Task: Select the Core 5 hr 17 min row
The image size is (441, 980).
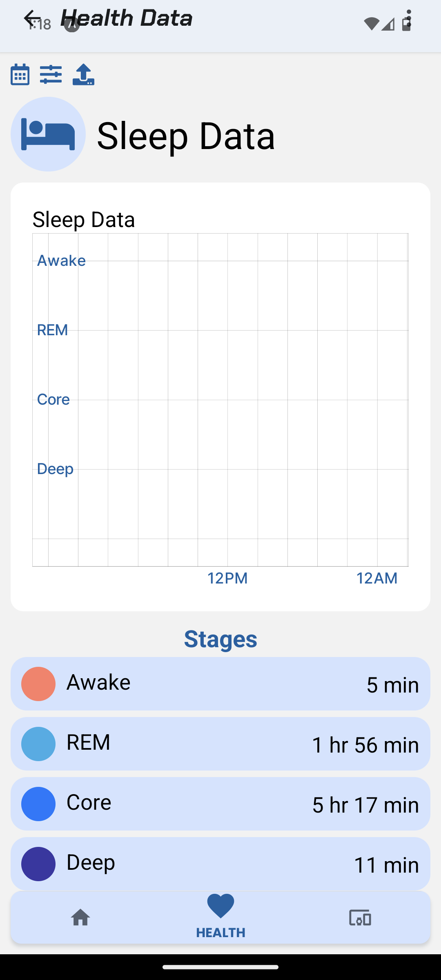Action: point(220,804)
